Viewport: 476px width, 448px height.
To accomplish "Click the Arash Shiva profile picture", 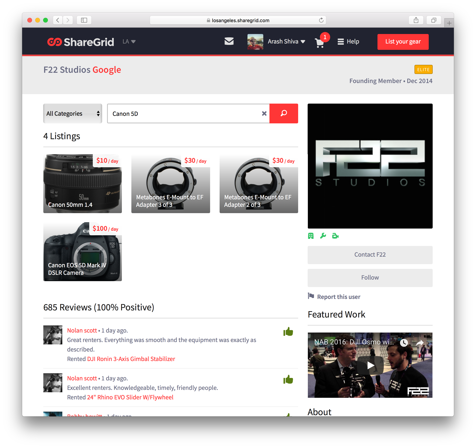I will (x=255, y=42).
